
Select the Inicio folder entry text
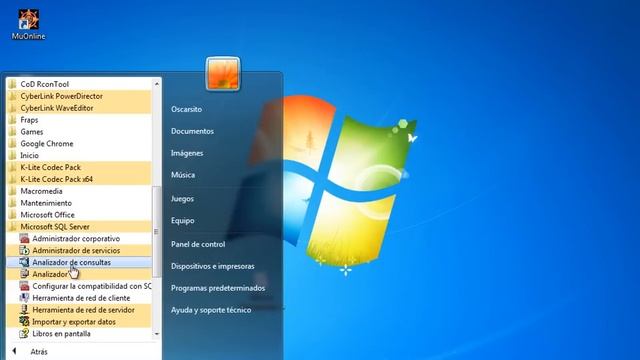pyautogui.click(x=29, y=156)
